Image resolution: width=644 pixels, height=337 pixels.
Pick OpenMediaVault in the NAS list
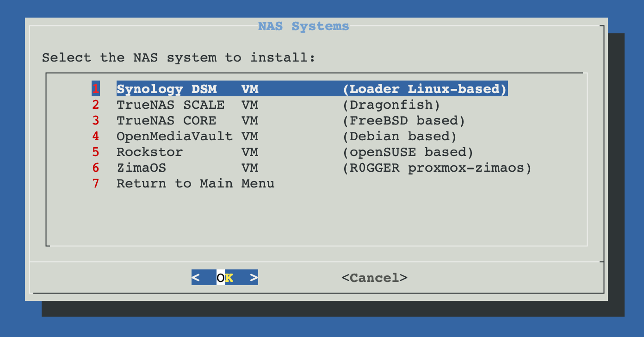174,137
